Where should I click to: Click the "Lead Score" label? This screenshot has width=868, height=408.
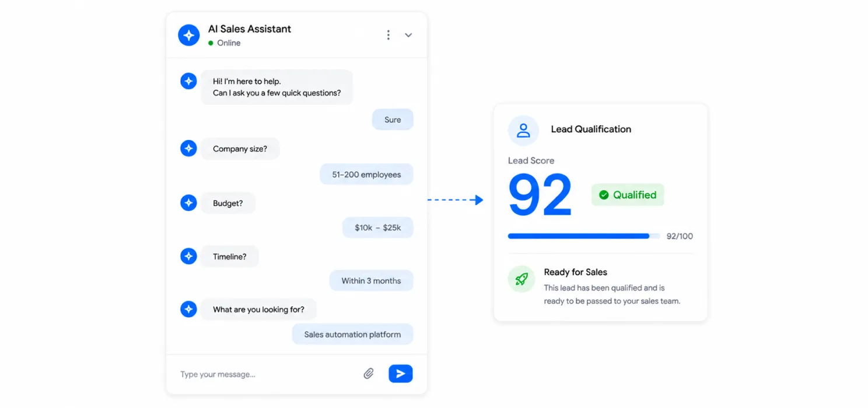(x=531, y=160)
